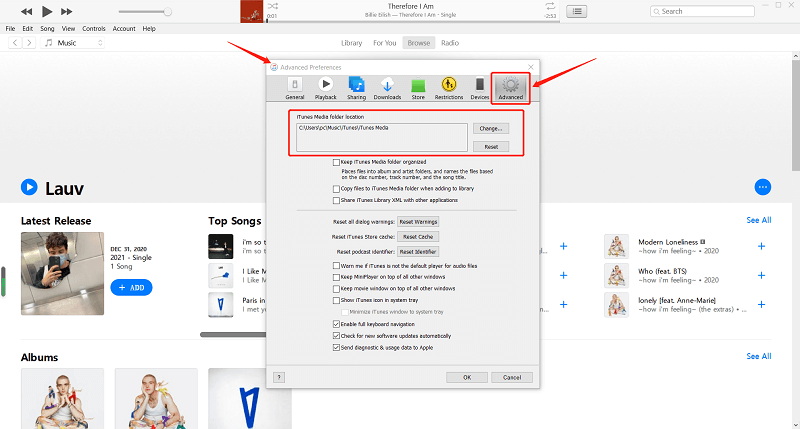800x429 pixels.
Task: Toggle the shuffle icon in the player
Action: coord(273,6)
